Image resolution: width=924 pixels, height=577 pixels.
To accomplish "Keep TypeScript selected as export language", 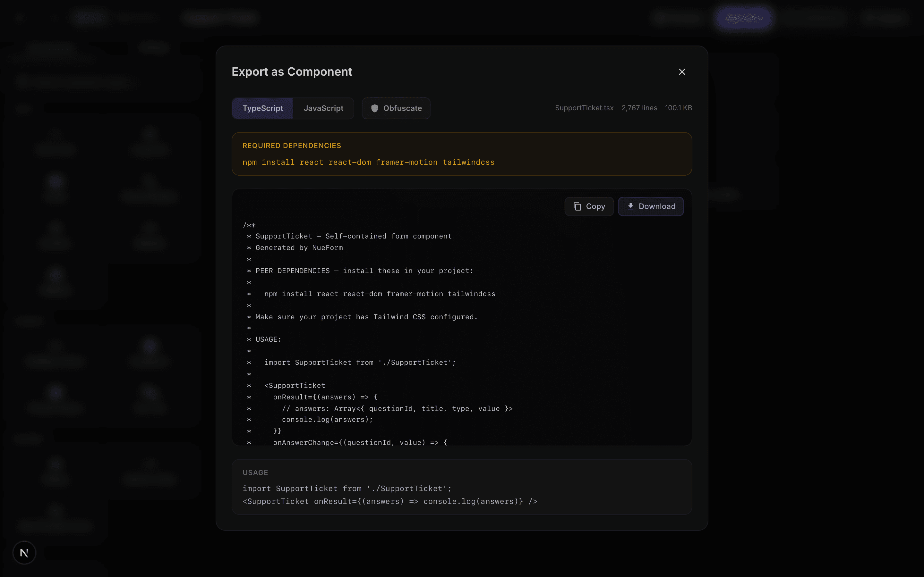I will (x=262, y=108).
